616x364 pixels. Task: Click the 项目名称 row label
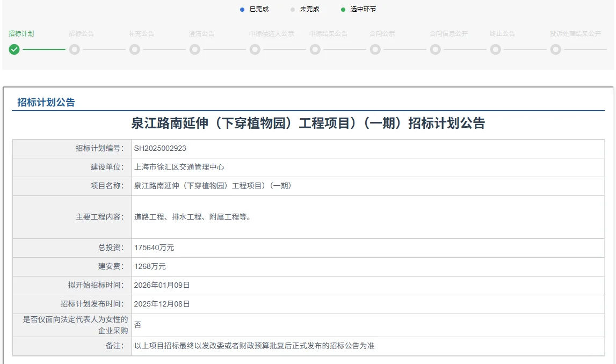(x=107, y=186)
